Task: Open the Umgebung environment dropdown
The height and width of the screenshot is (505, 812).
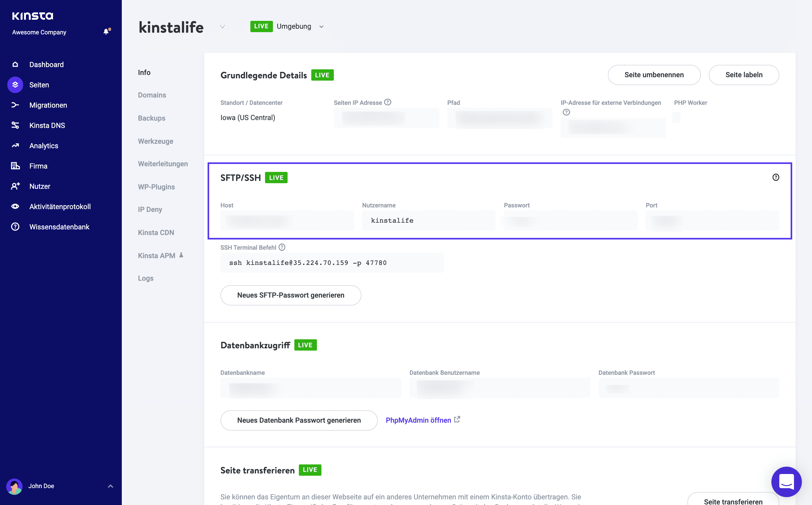Action: pyautogui.click(x=321, y=26)
